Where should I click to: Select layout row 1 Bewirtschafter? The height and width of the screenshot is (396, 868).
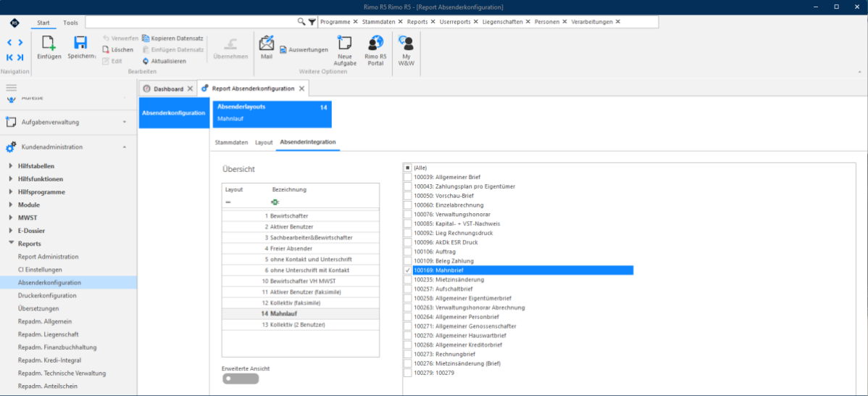(300, 215)
